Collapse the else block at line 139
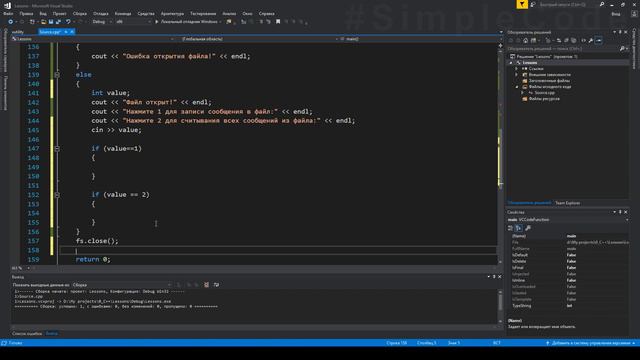640x360 pixels. pos(57,75)
